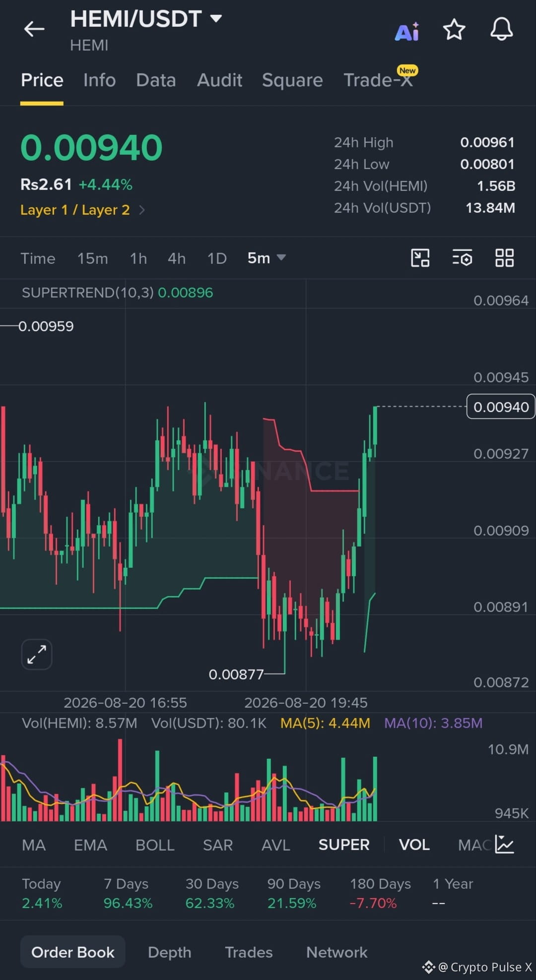This screenshot has width=536, height=980.
Task: Tap the 24h Low value 0.00801
Action: click(x=487, y=165)
